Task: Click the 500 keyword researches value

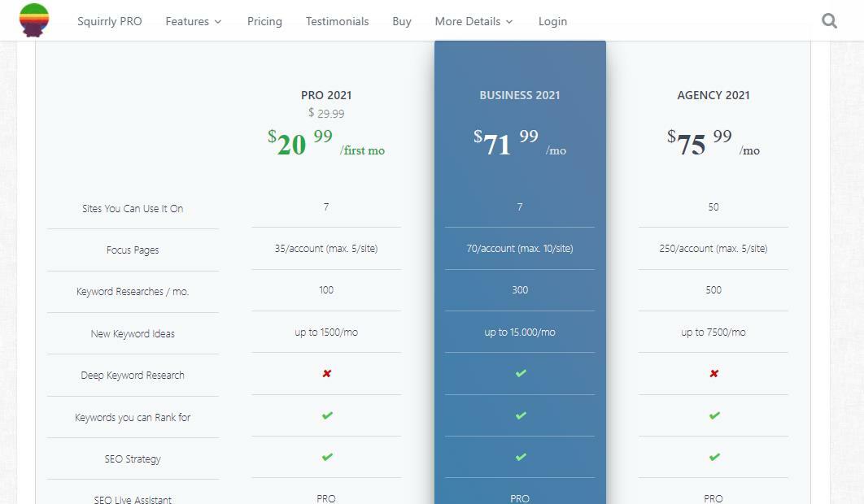Action: tap(713, 289)
